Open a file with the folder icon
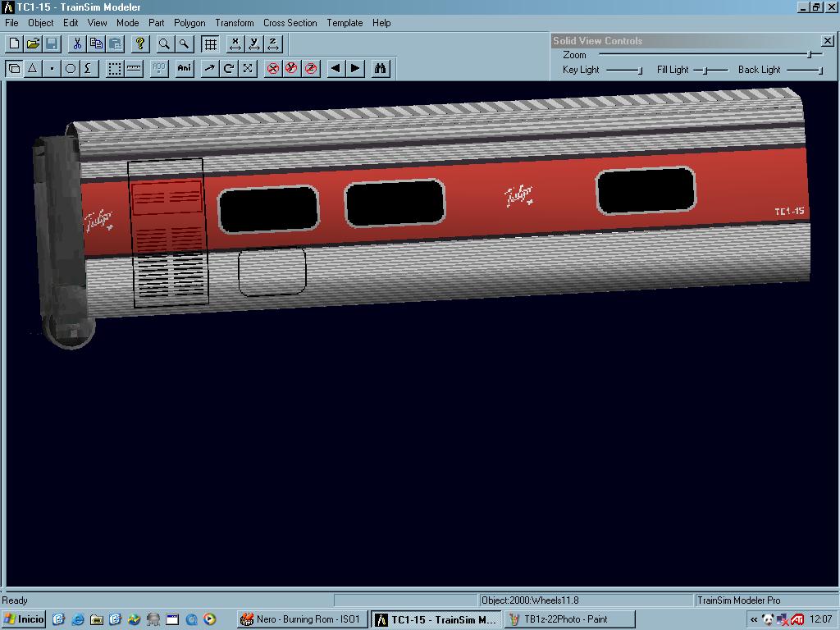The height and width of the screenshot is (630, 840). click(33, 43)
